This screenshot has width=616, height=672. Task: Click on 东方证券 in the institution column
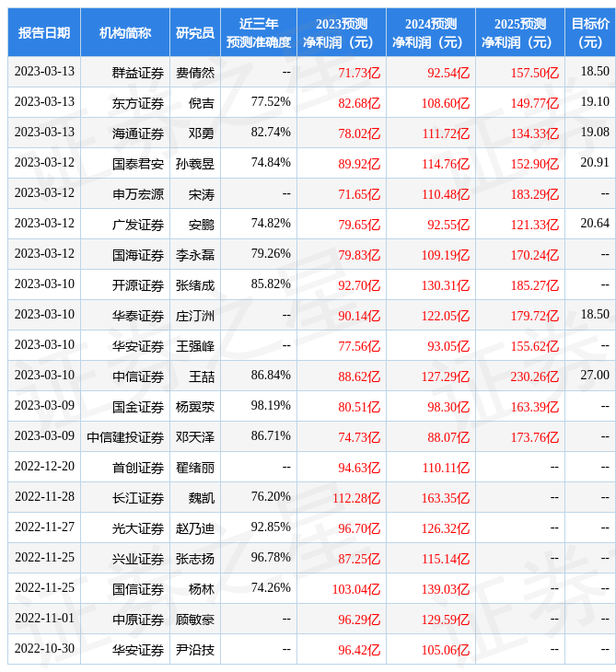(x=138, y=102)
